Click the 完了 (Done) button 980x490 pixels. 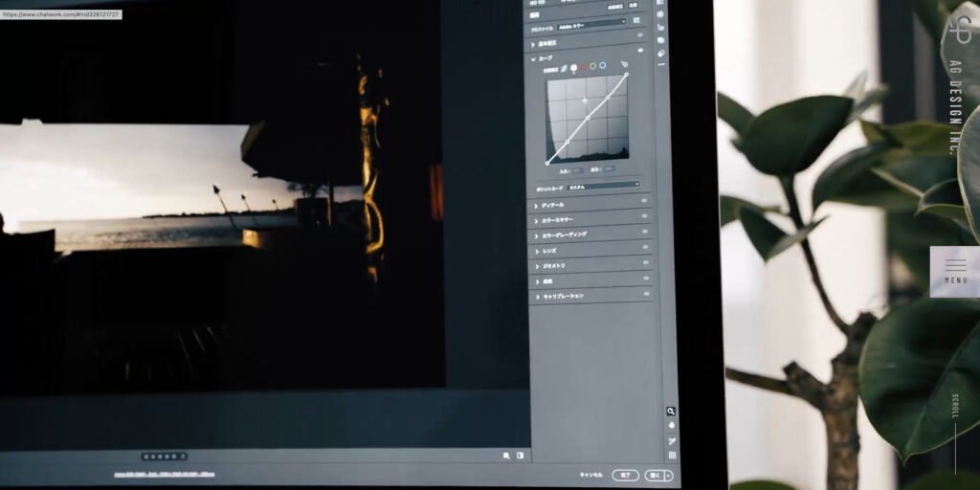click(x=625, y=474)
